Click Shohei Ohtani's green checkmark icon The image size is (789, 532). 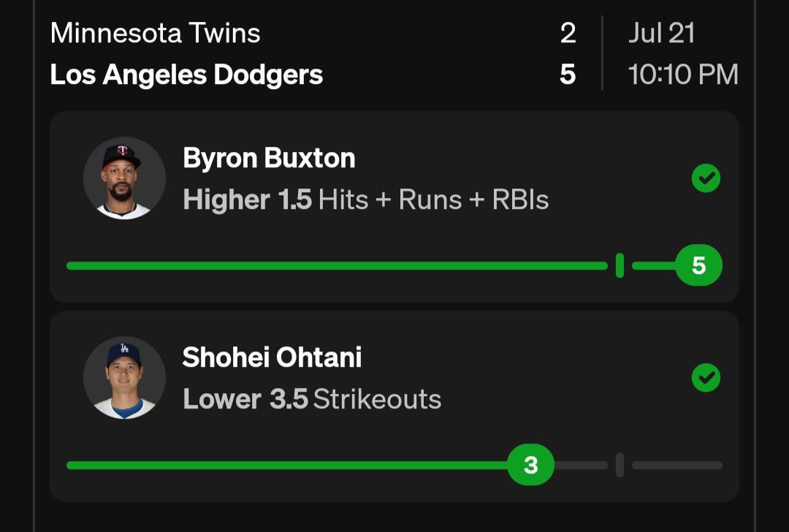tap(706, 378)
